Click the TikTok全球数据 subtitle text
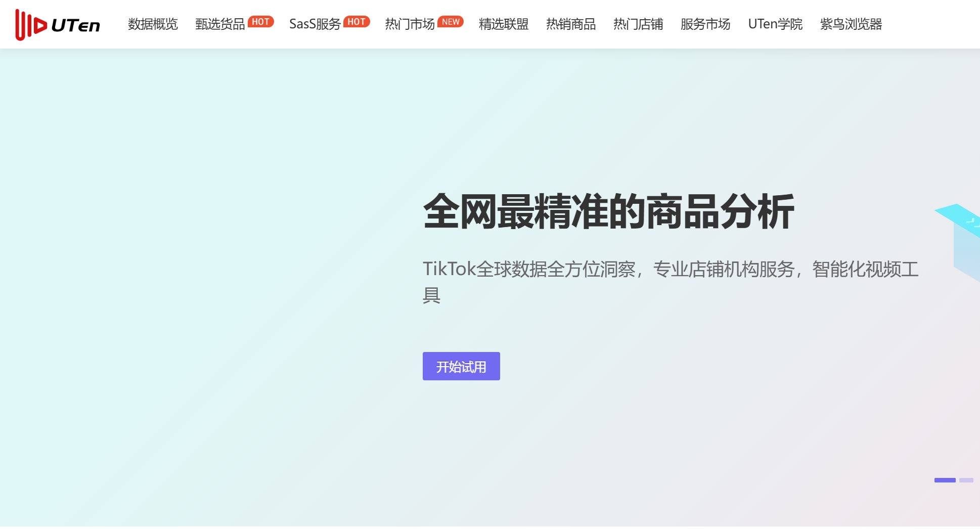980x529 pixels. click(670, 269)
